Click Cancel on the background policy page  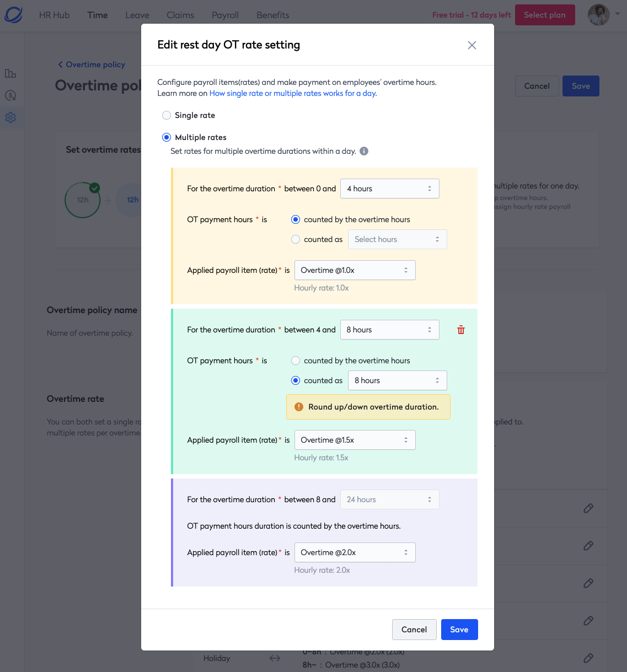pos(537,86)
